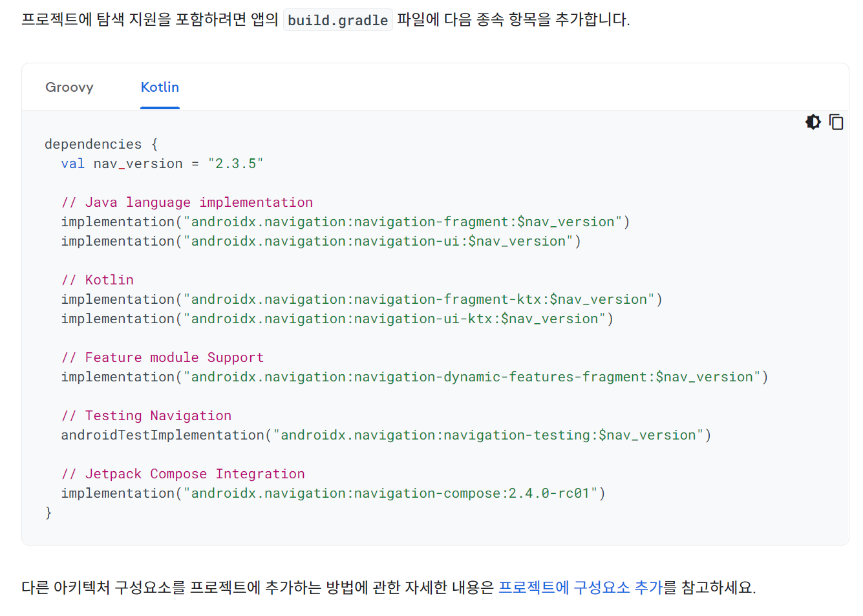Click the "// Java language implementation" comment

pos(187,202)
